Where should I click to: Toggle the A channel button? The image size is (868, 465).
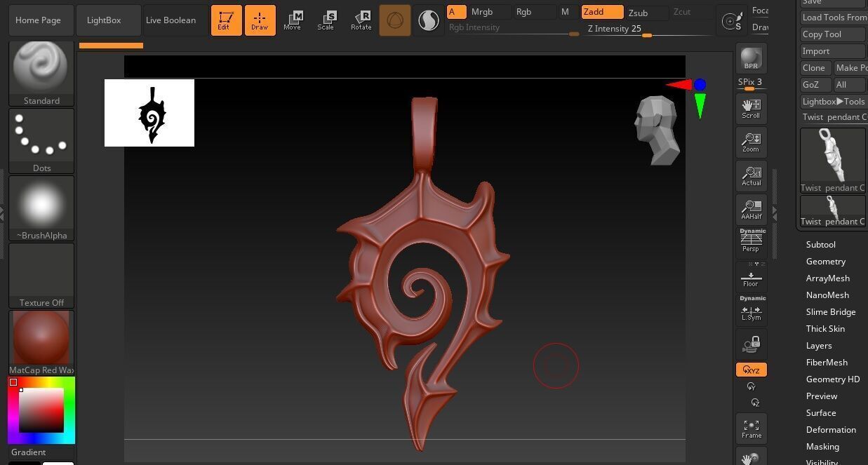[456, 12]
